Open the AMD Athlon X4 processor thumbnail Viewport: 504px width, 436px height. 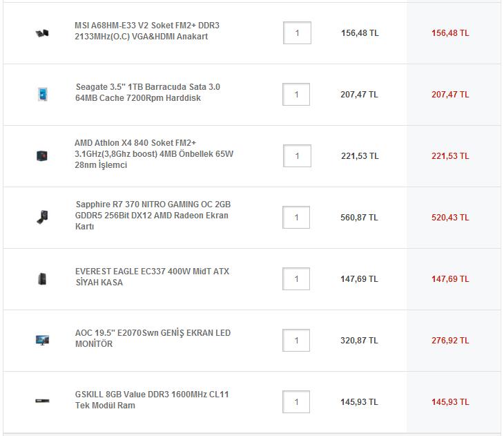tap(42, 155)
